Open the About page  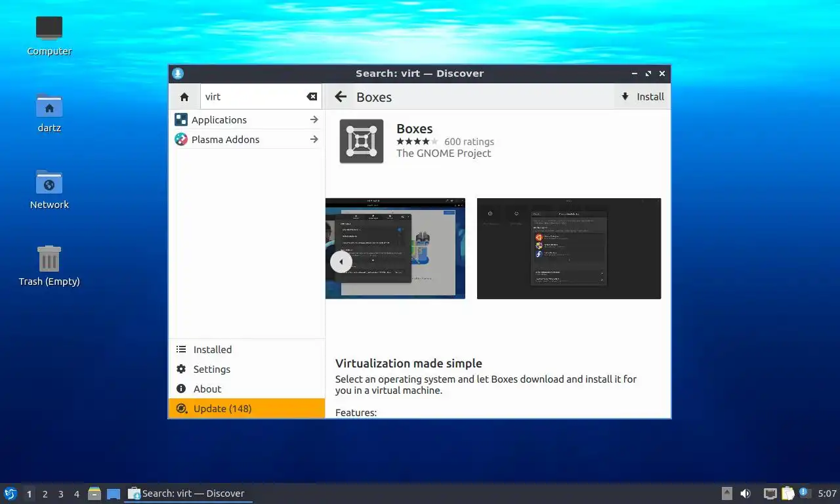click(x=247, y=388)
